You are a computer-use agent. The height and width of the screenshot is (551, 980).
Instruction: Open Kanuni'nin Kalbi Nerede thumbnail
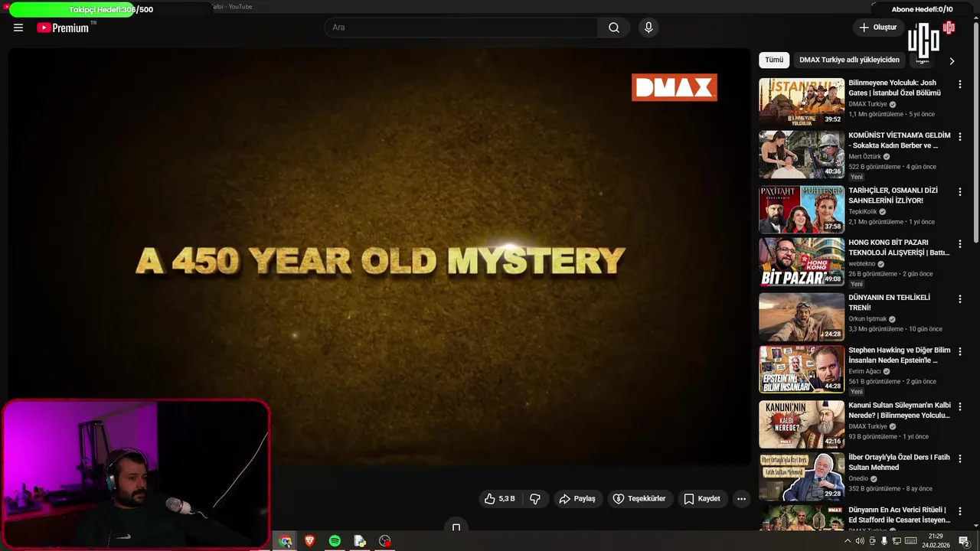pyautogui.click(x=802, y=424)
